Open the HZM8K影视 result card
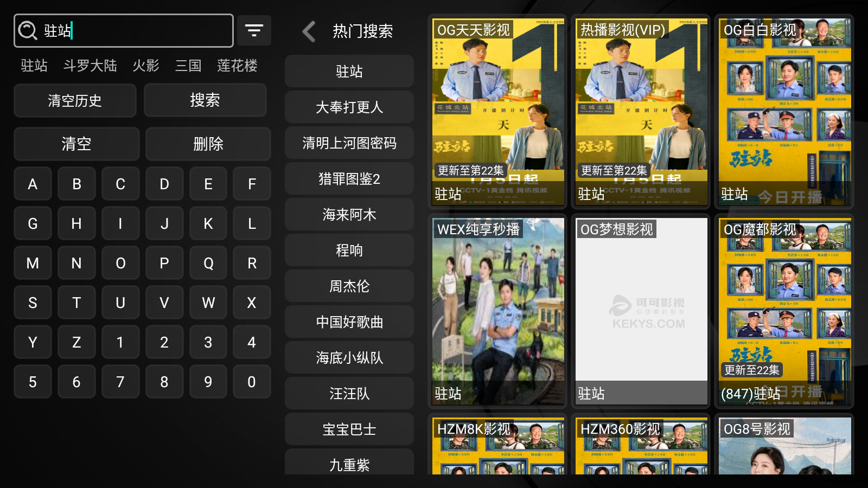The width and height of the screenshot is (868, 488). point(498,445)
